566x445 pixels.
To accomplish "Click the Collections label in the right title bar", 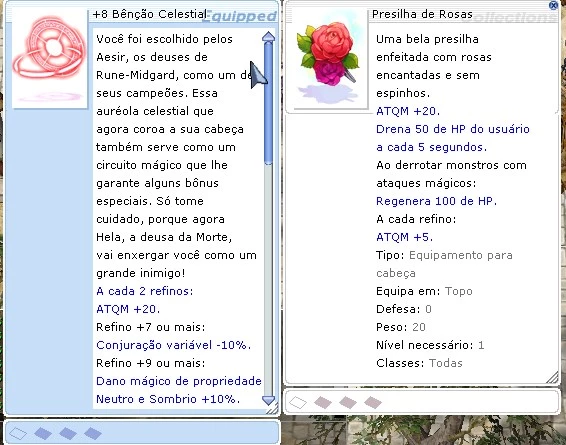I will [x=509, y=17].
